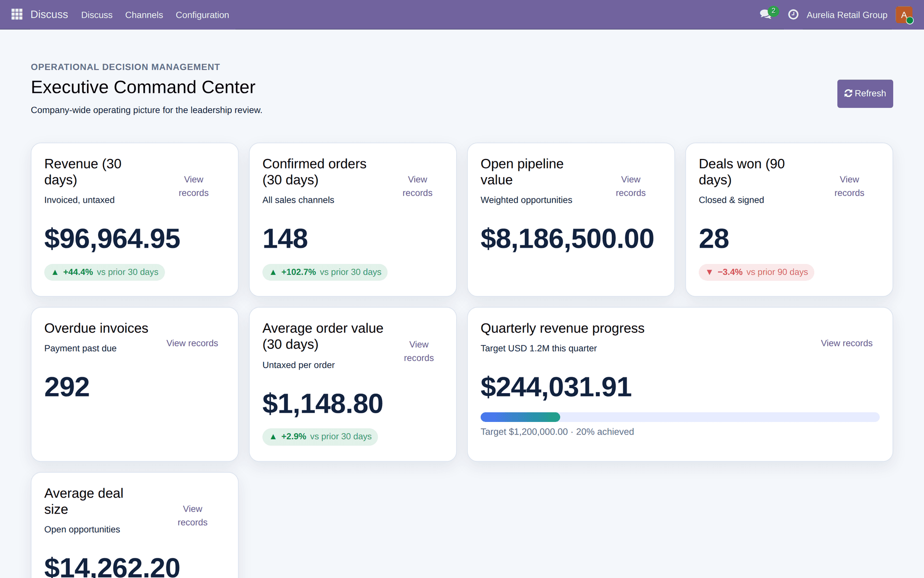Viewport: 924px width, 578px height.
Task: View records for Deals won (90 days)
Action: (849, 186)
